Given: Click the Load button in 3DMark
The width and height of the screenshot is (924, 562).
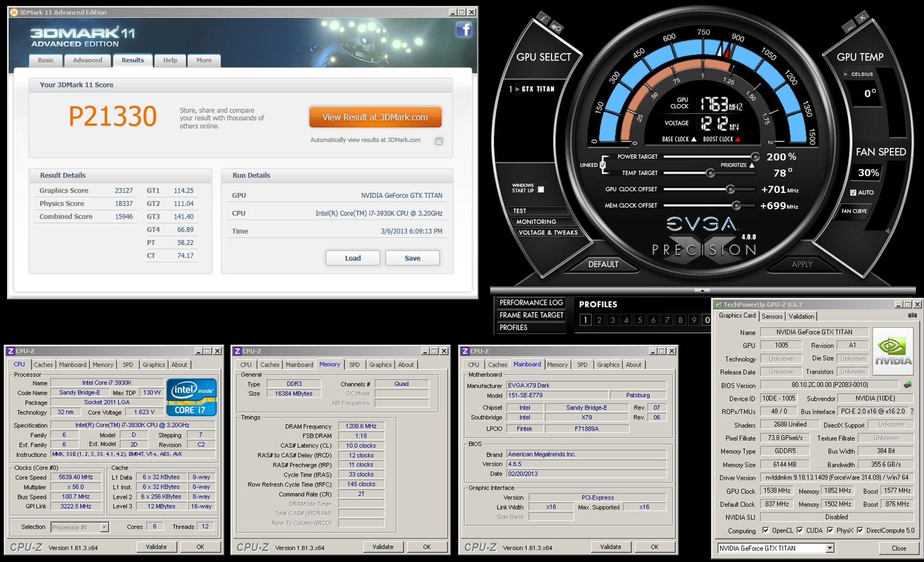Looking at the screenshot, I should 353,258.
